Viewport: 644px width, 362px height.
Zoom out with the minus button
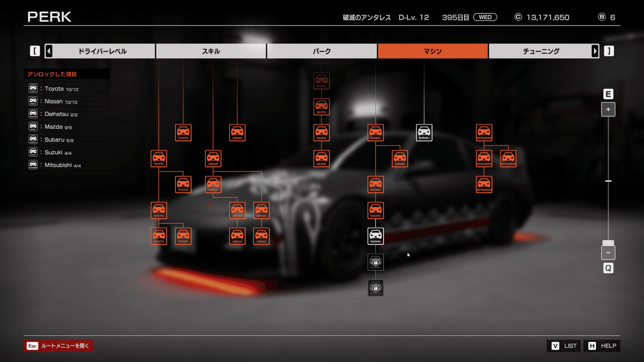click(x=608, y=253)
